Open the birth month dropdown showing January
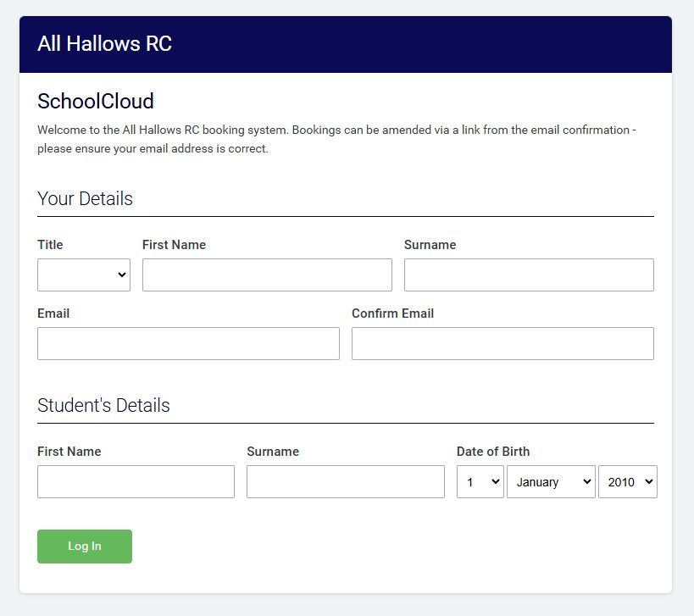The height and width of the screenshot is (616, 694). 551,481
